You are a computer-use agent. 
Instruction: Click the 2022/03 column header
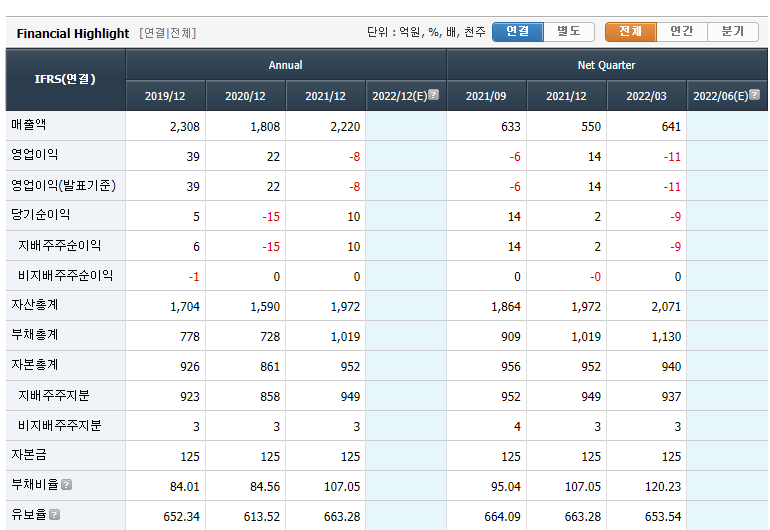click(x=647, y=96)
